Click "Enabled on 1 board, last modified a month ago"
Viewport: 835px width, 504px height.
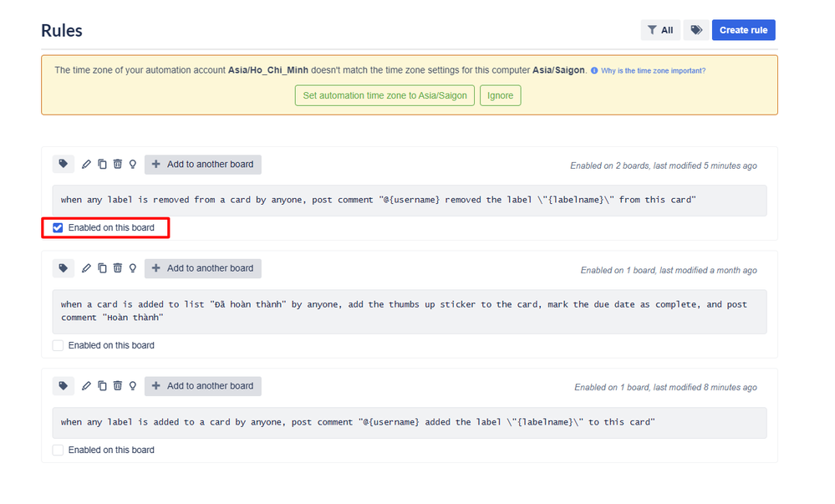pyautogui.click(x=669, y=270)
